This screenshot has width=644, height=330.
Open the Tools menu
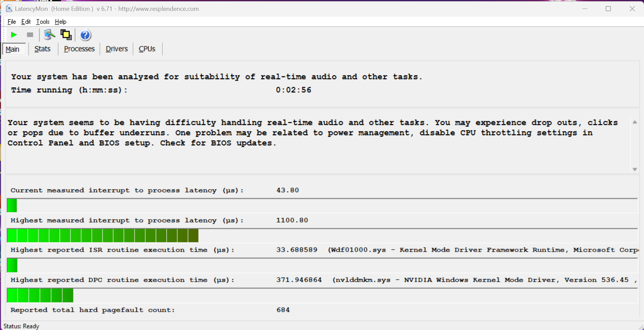[x=43, y=22]
